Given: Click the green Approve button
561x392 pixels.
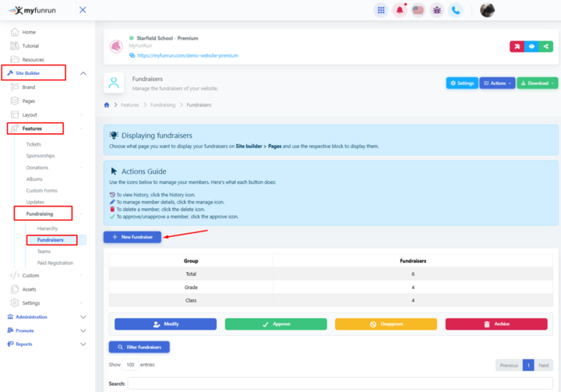Looking at the screenshot, I should pyautogui.click(x=276, y=323).
